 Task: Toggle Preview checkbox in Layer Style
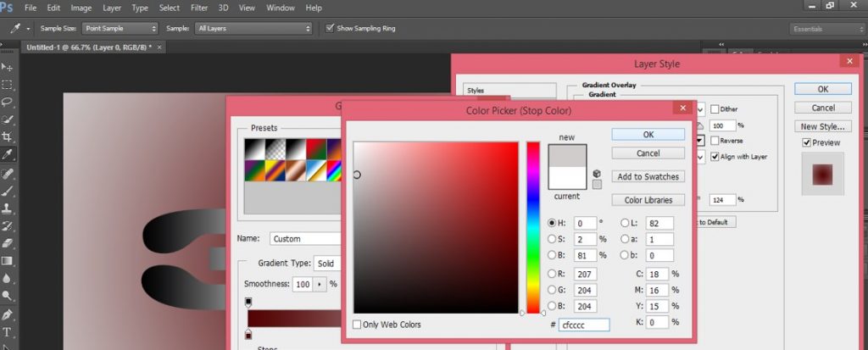click(x=807, y=143)
